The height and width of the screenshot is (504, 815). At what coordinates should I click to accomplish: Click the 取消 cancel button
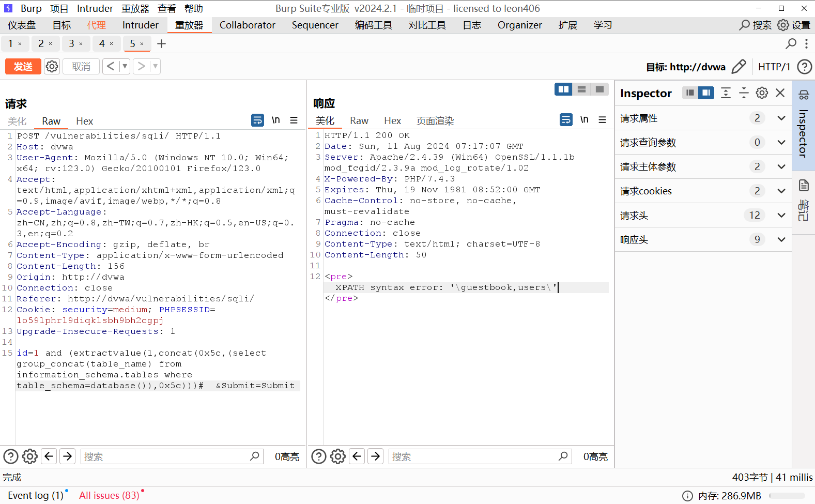tap(81, 66)
